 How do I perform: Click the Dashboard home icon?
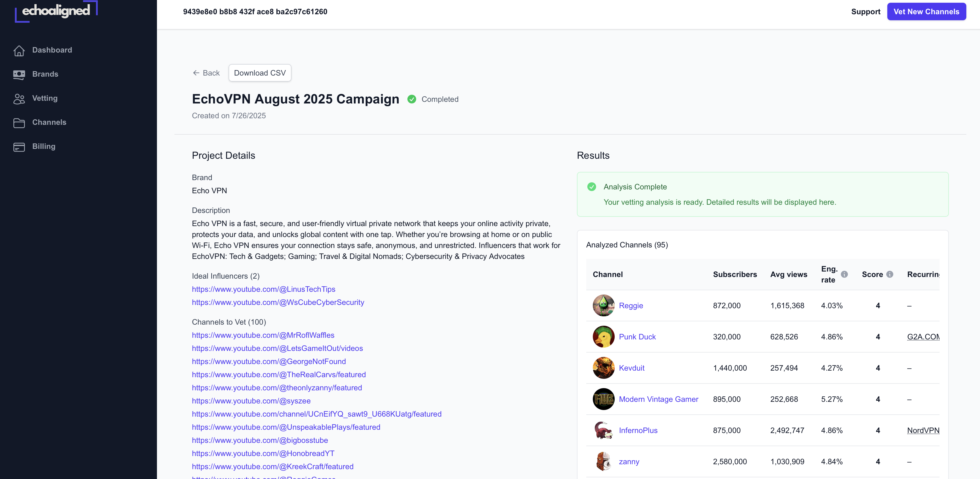[x=19, y=50]
